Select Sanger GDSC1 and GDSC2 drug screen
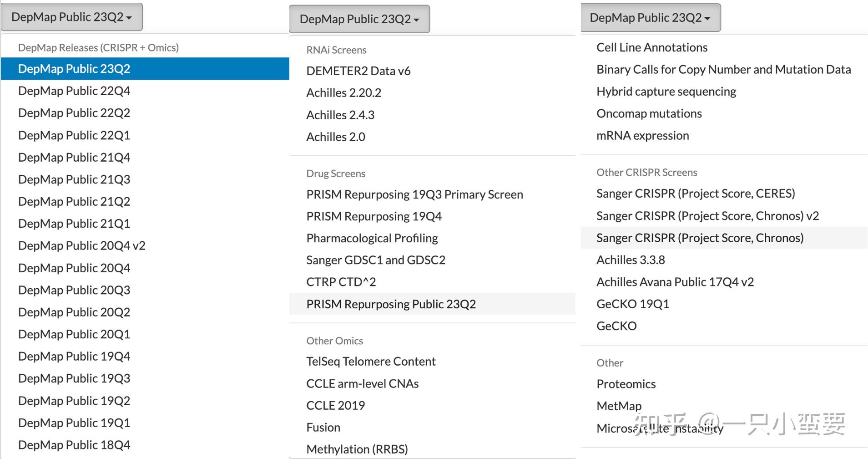This screenshot has height=459, width=868. coord(376,260)
